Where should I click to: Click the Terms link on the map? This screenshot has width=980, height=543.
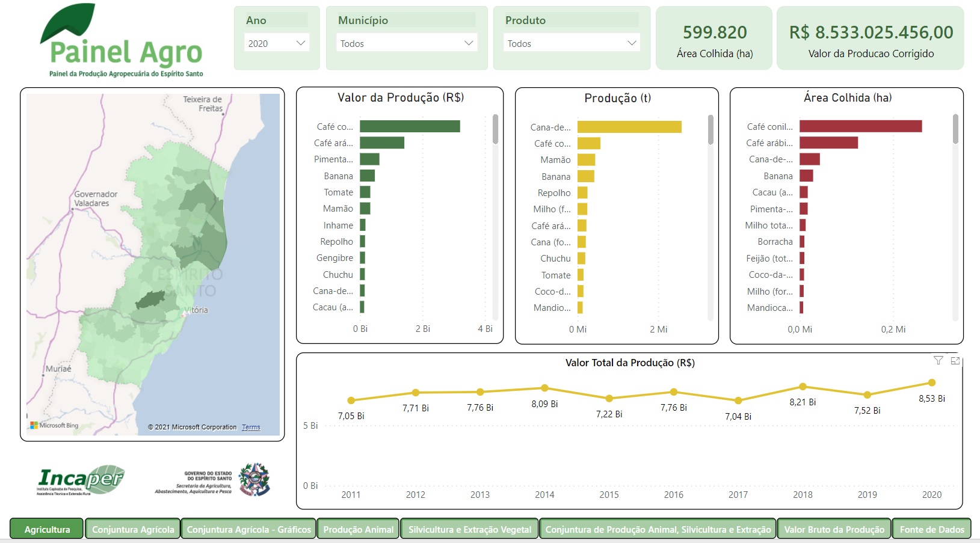[x=251, y=428]
